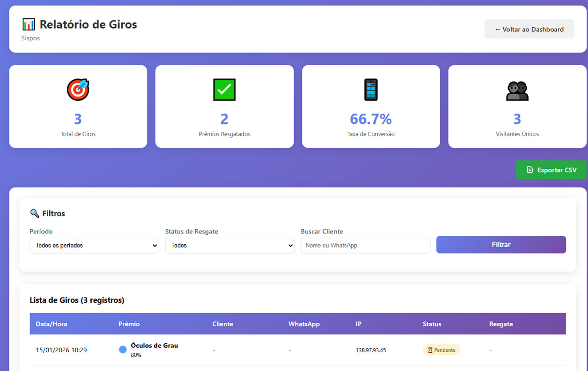The height and width of the screenshot is (371, 588).
Task: Click the people icon above Visitantes Únicos
Action: click(x=517, y=91)
